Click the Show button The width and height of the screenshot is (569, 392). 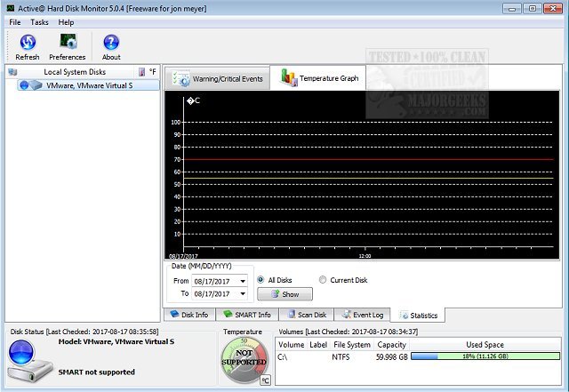click(284, 294)
